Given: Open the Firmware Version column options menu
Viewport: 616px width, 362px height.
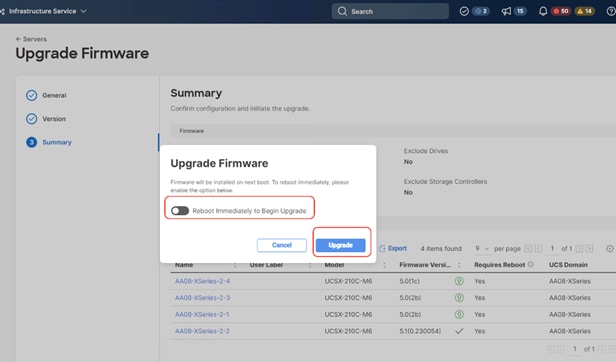Looking at the screenshot, I should [459, 265].
